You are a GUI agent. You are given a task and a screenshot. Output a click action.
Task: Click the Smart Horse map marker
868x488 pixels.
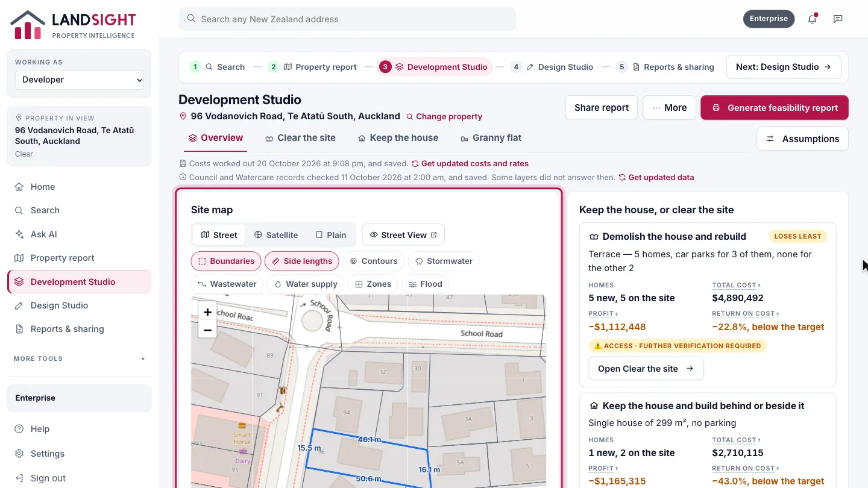pos(242,425)
